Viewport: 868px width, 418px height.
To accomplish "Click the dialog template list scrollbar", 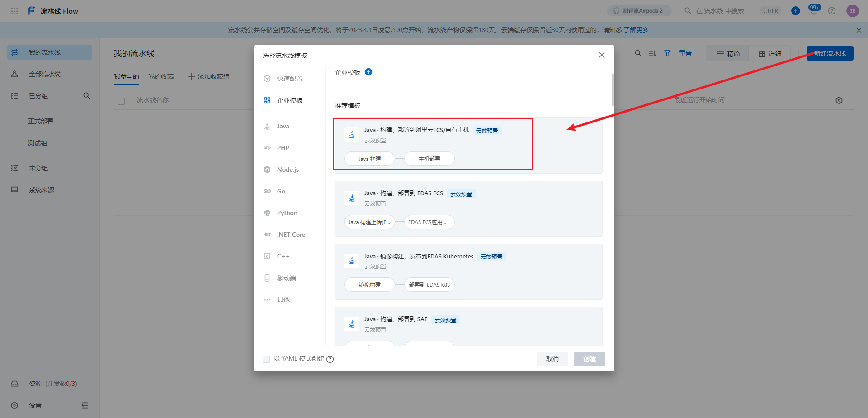I will pos(613,89).
